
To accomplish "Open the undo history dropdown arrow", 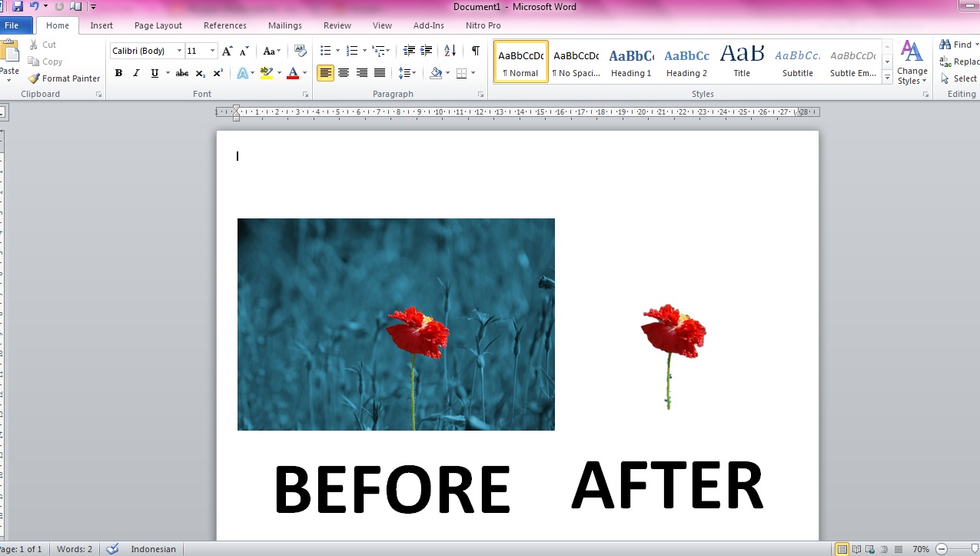I will click(x=45, y=6).
